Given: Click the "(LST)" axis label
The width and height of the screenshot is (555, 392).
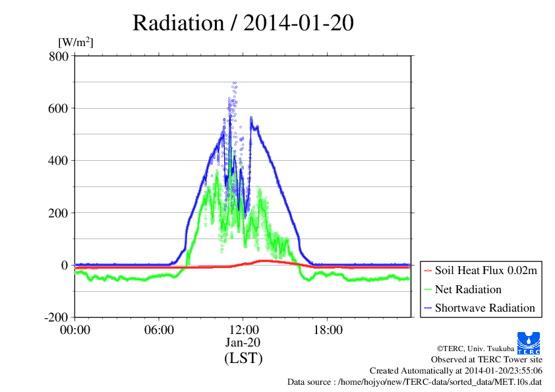Looking at the screenshot, I should (x=243, y=358).
